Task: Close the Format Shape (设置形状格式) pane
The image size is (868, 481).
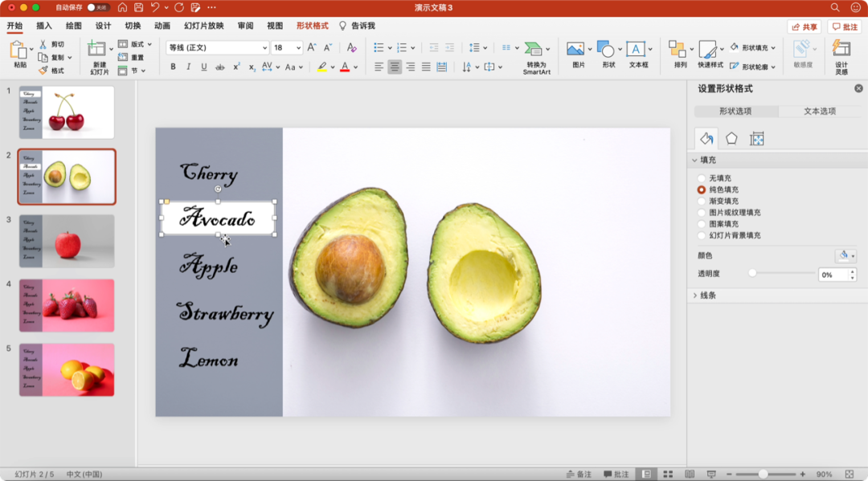Action: [x=858, y=88]
